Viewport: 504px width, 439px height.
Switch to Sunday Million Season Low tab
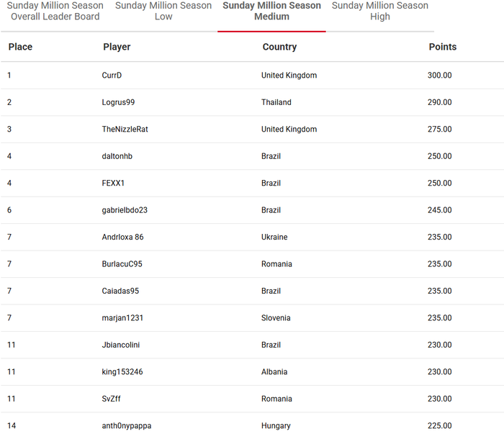[163, 11]
